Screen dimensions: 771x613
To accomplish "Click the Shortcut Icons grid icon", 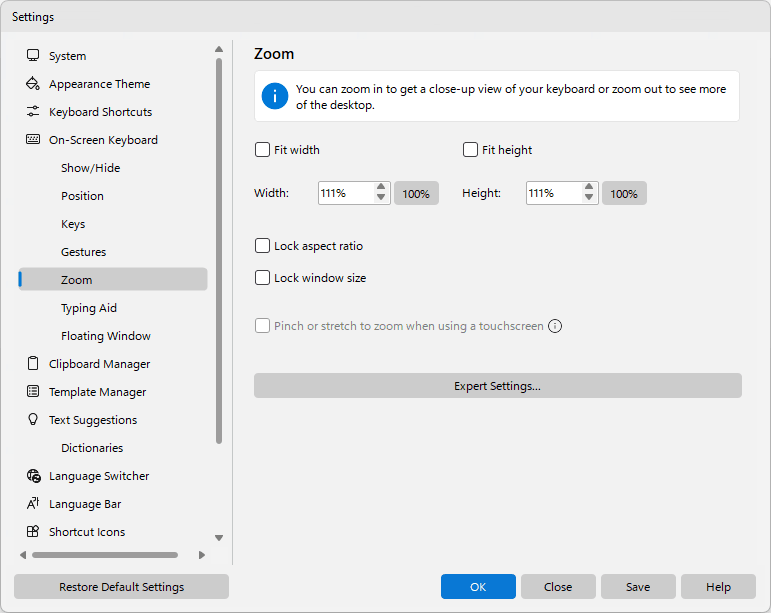I will [33, 531].
